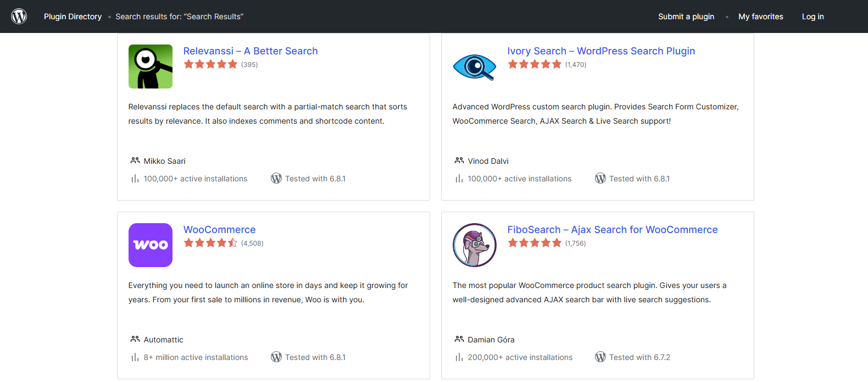Click author name Vinod Dalvi
Viewport: 868px width, 382px height.
[488, 161]
